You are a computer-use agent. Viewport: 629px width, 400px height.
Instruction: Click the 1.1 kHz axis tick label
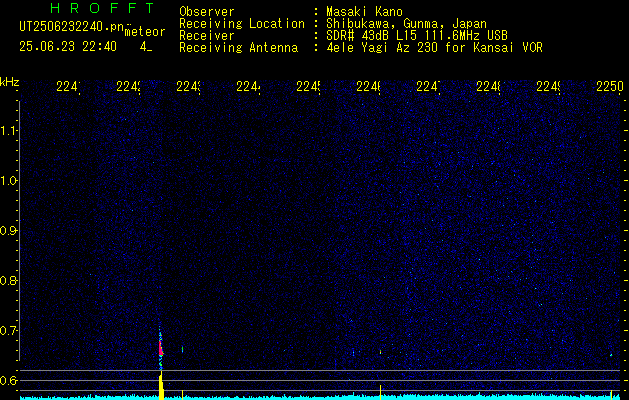coord(8,131)
